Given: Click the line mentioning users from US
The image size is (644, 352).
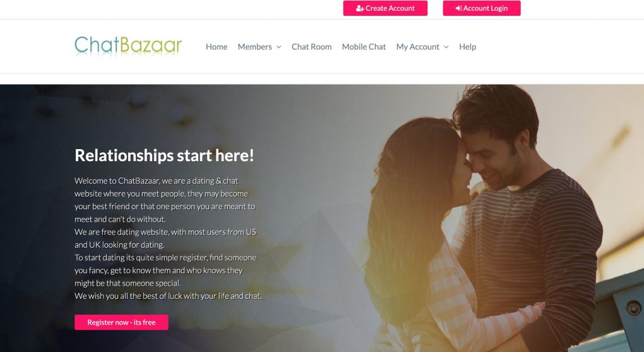Looking at the screenshot, I should [x=165, y=232].
